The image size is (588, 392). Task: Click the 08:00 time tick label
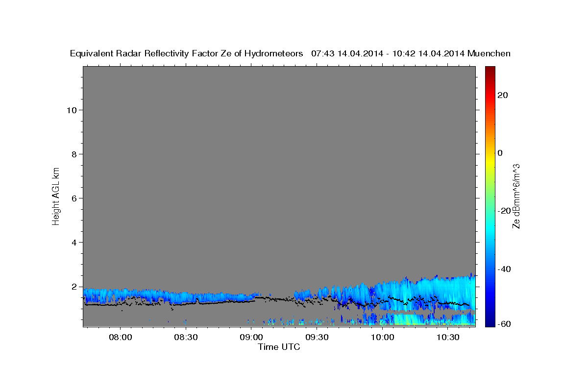[x=120, y=337]
